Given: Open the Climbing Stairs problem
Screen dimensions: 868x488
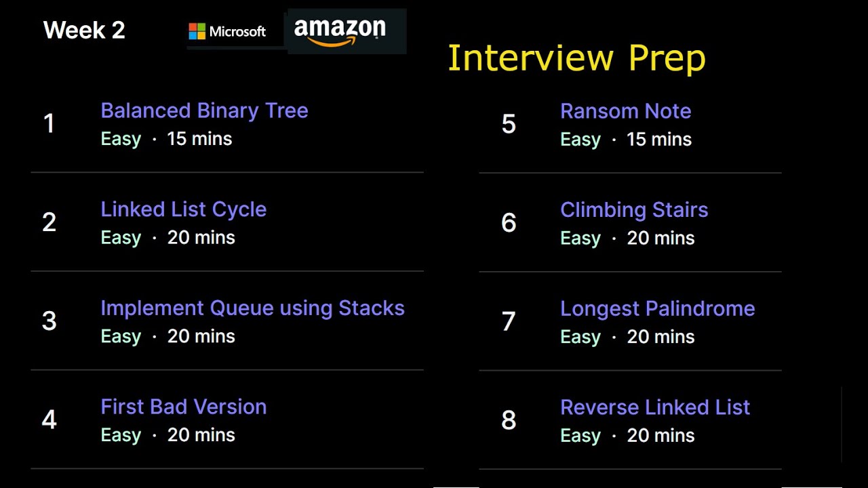Looking at the screenshot, I should [x=634, y=210].
